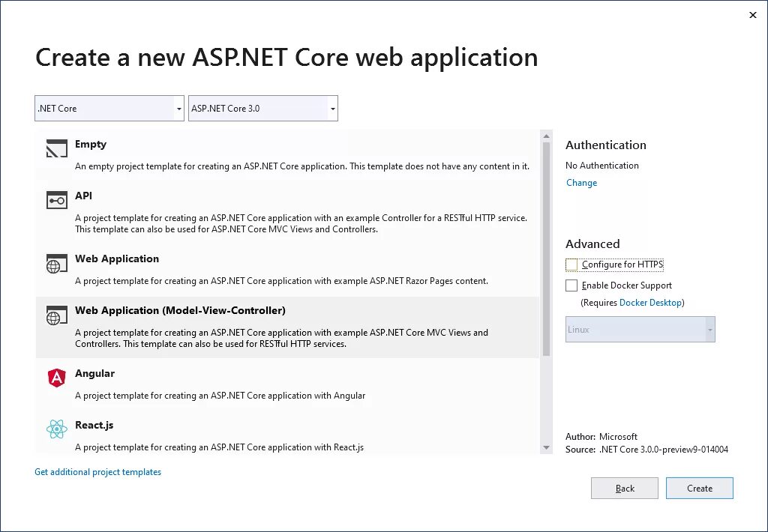The width and height of the screenshot is (768, 532).
Task: Go back with the Back button
Action: pyautogui.click(x=625, y=489)
